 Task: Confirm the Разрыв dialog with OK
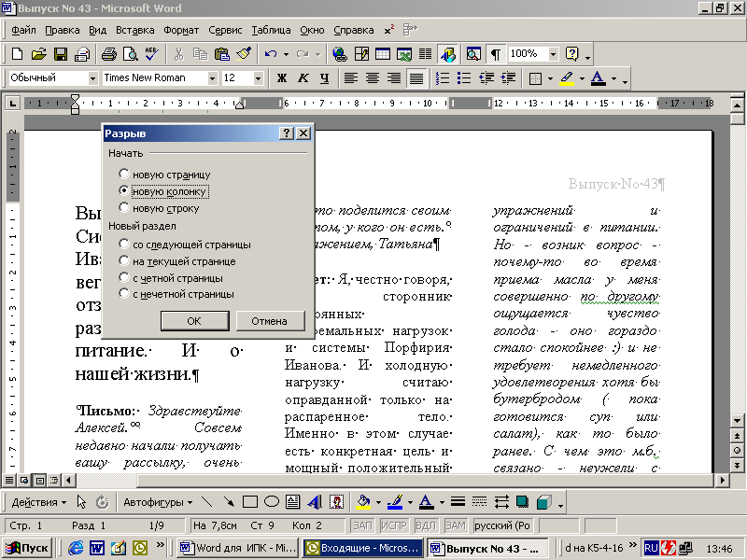tap(194, 320)
